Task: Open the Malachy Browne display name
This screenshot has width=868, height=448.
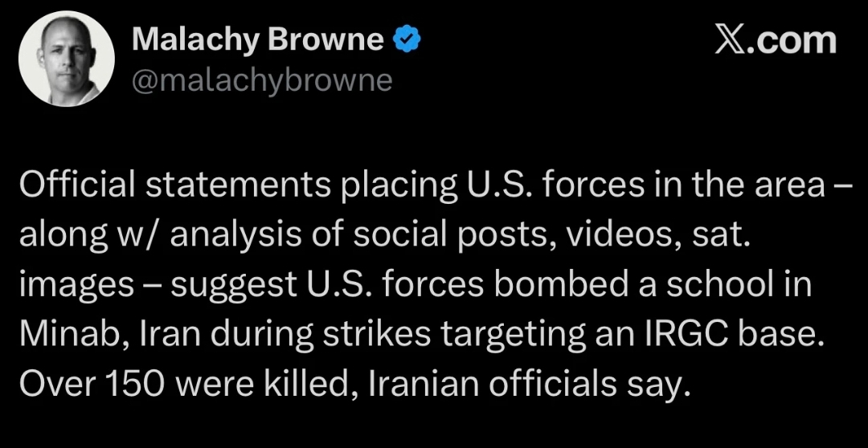Action: click(257, 39)
